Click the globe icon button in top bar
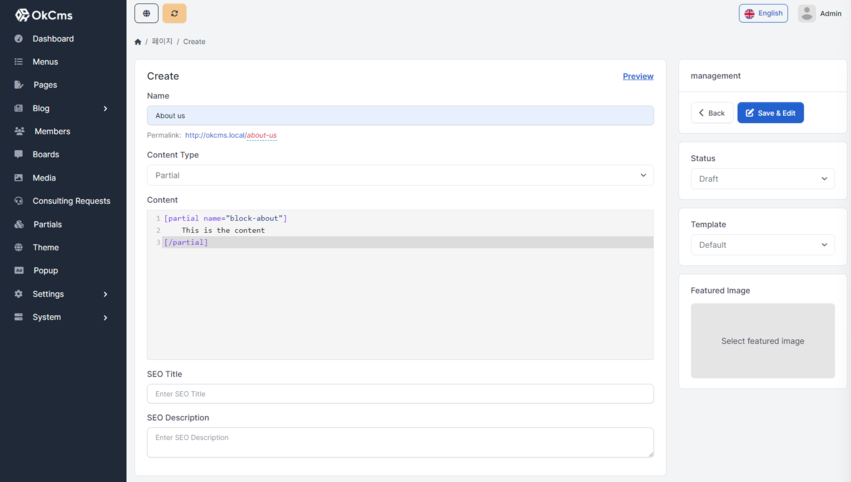Image resolution: width=851 pixels, height=482 pixels. point(146,13)
